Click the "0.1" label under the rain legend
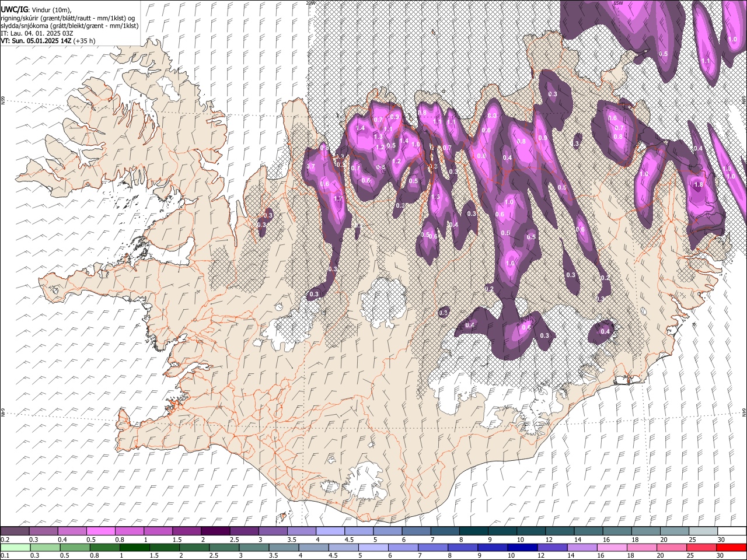 click(x=5, y=555)
